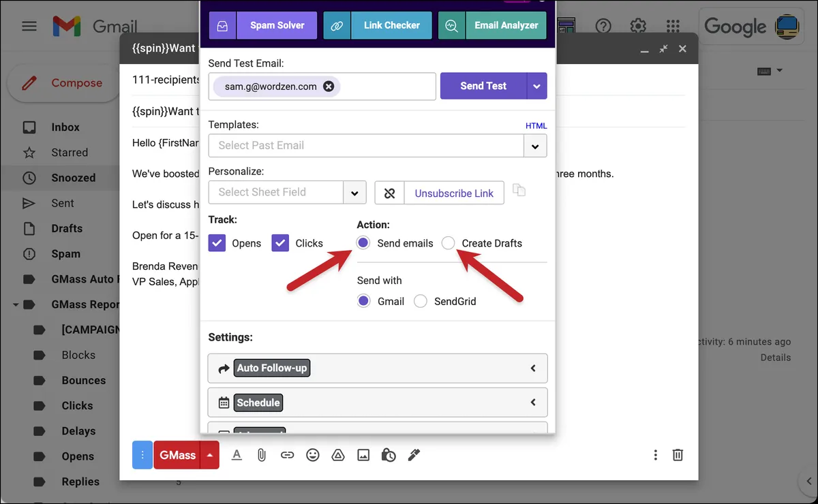
Task: Select the Create Drafts radio button
Action: 448,243
